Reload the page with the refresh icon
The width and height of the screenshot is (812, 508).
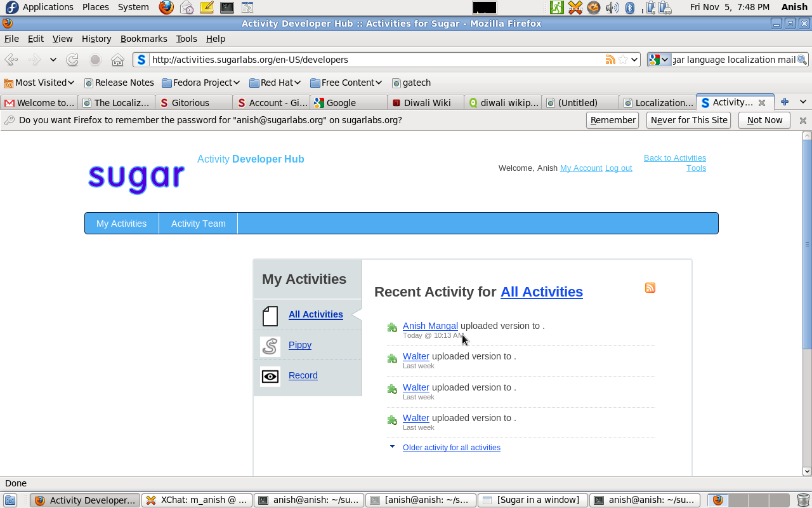tap(72, 60)
